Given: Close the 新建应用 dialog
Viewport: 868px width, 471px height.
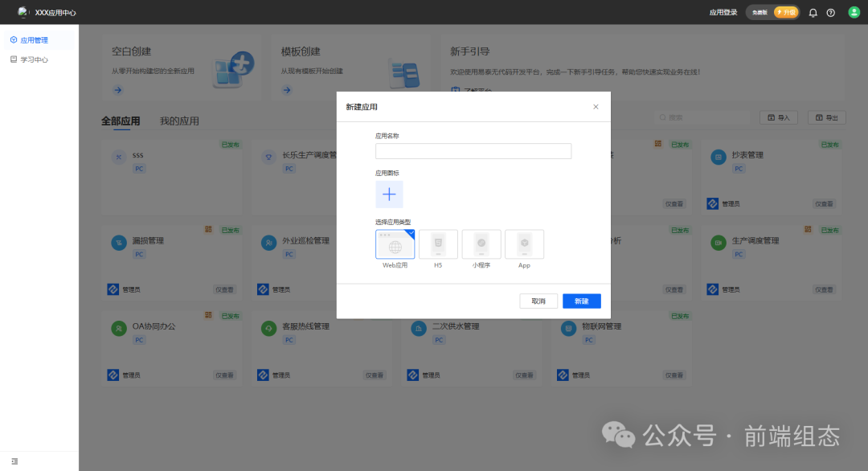Looking at the screenshot, I should point(596,107).
